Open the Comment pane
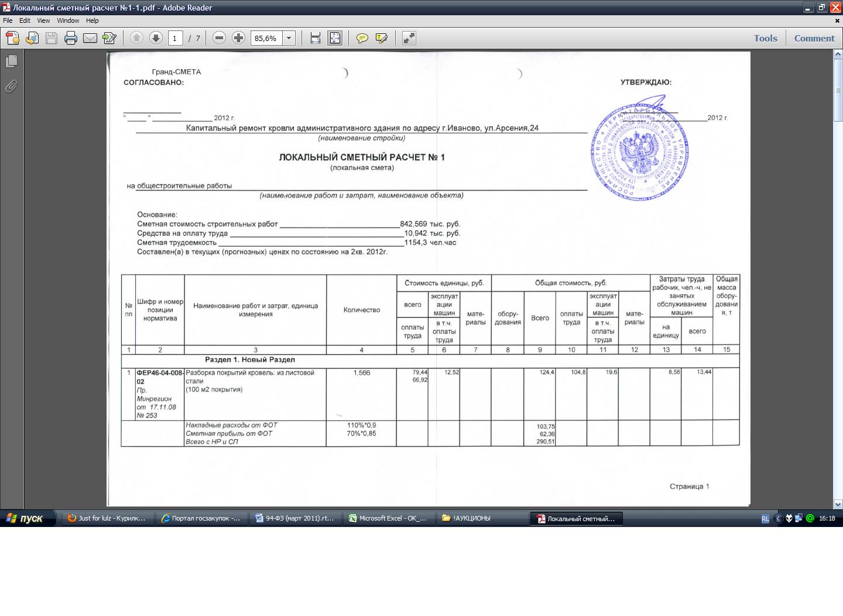The width and height of the screenshot is (843, 616). click(x=814, y=39)
